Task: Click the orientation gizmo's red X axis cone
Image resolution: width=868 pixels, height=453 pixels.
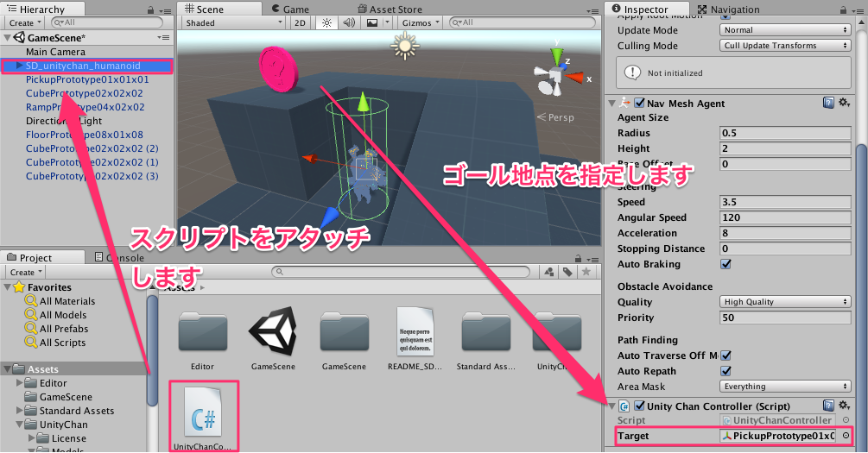Action: tap(575, 78)
